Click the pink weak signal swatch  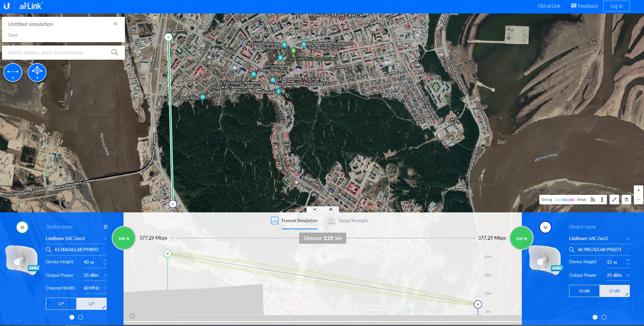(x=571, y=200)
